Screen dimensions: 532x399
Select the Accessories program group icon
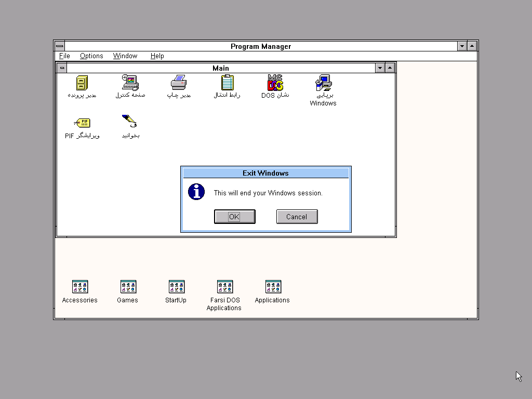(80, 287)
